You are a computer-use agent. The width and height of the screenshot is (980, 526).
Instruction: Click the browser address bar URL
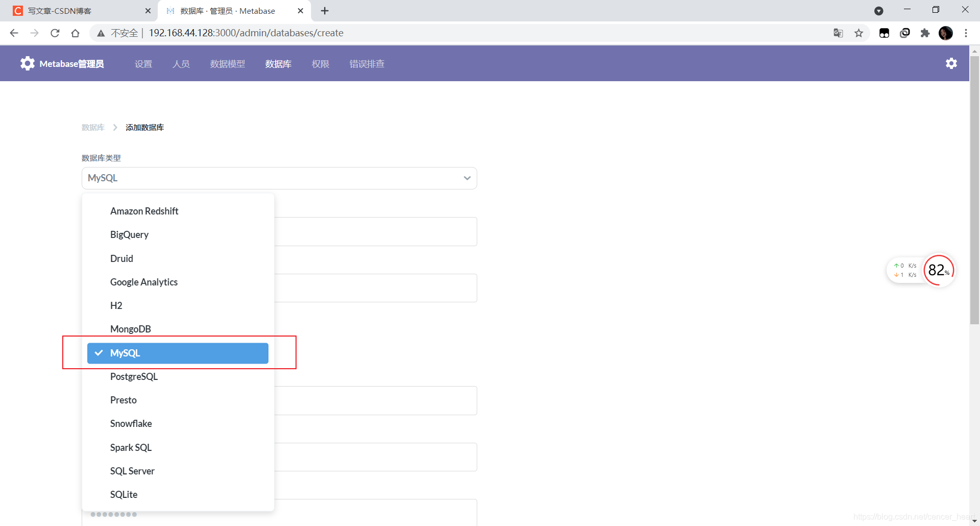pyautogui.click(x=246, y=33)
